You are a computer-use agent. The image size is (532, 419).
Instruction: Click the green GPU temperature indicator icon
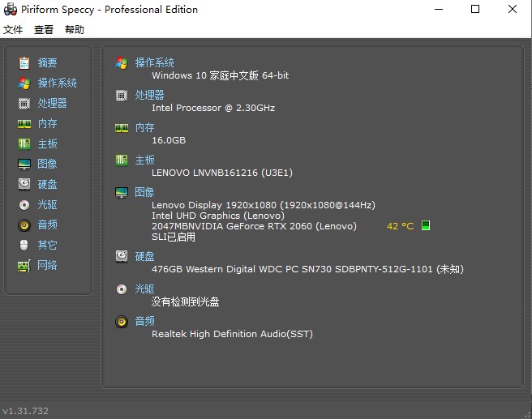point(426,226)
